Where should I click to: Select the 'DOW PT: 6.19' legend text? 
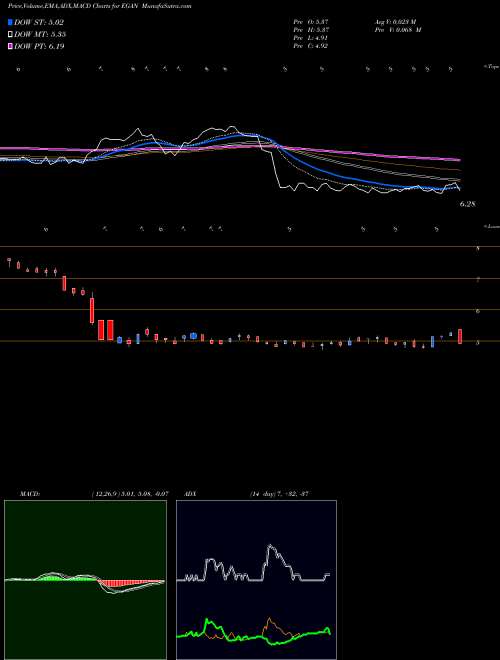pos(39,47)
